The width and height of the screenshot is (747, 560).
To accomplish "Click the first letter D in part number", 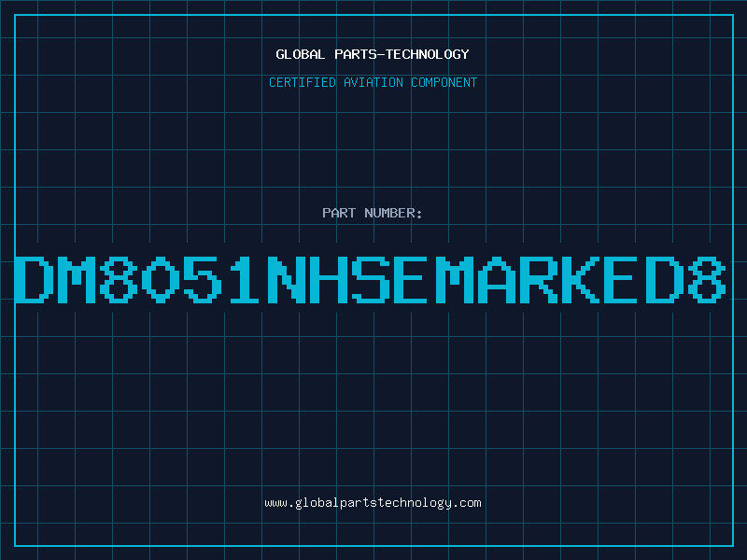I will tap(35, 279).
